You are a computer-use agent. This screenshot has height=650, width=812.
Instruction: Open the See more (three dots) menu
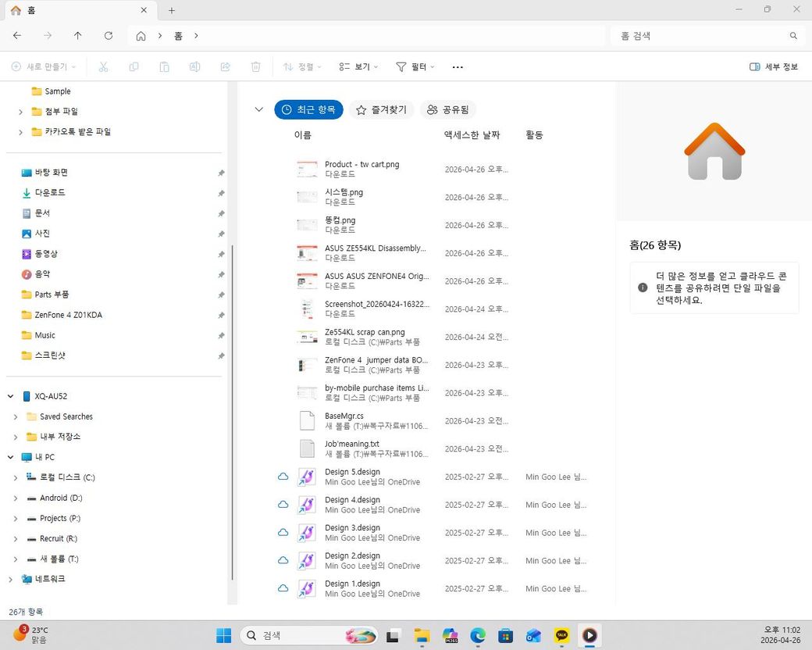tap(458, 67)
